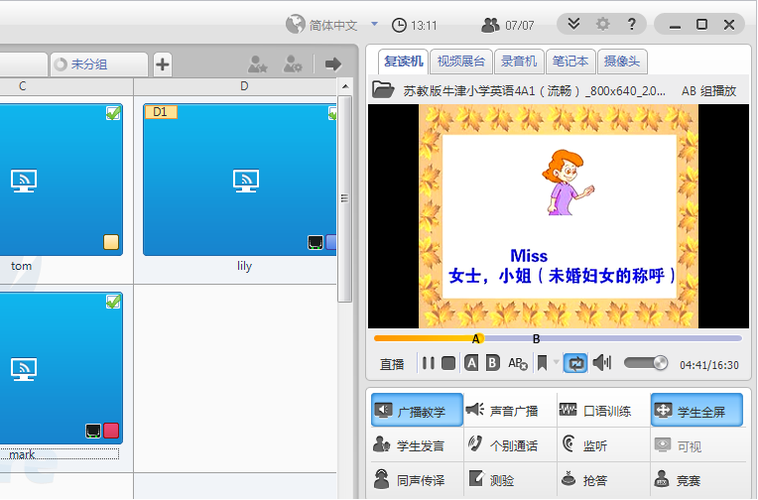The width and height of the screenshot is (758, 500).
Task: Click network status icon on mark's tile
Action: [x=93, y=430]
